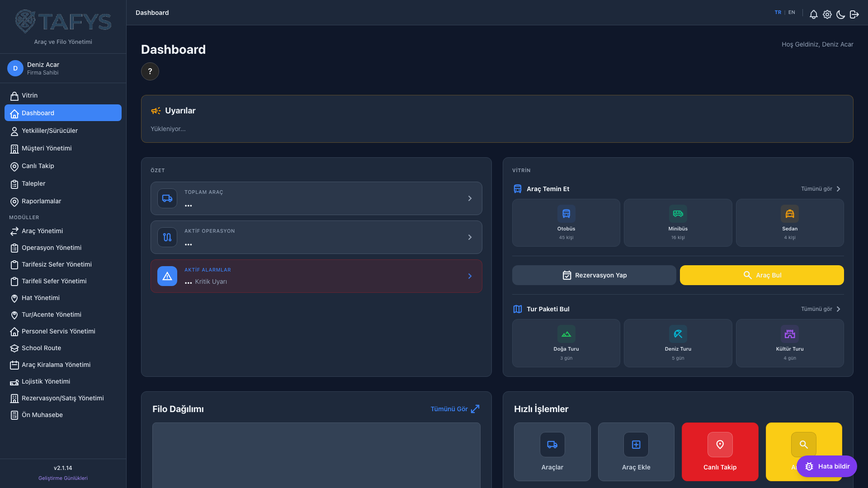Screen dimensions: 868x488
Task: Click the logout icon in top bar
Action: pyautogui.click(x=854, y=14)
